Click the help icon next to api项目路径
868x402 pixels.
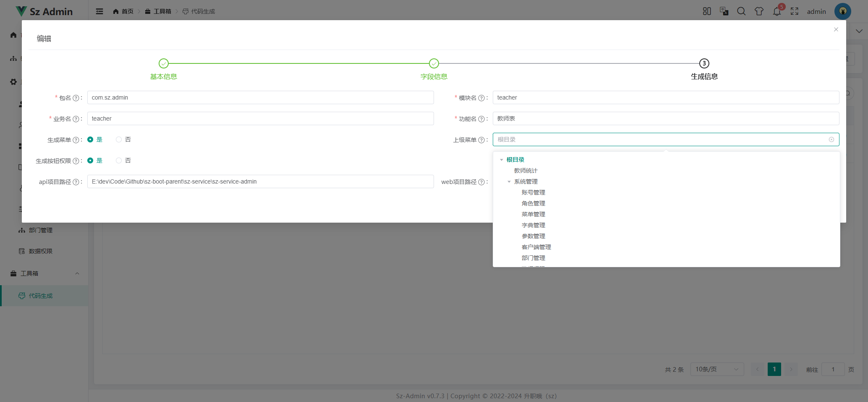76,182
